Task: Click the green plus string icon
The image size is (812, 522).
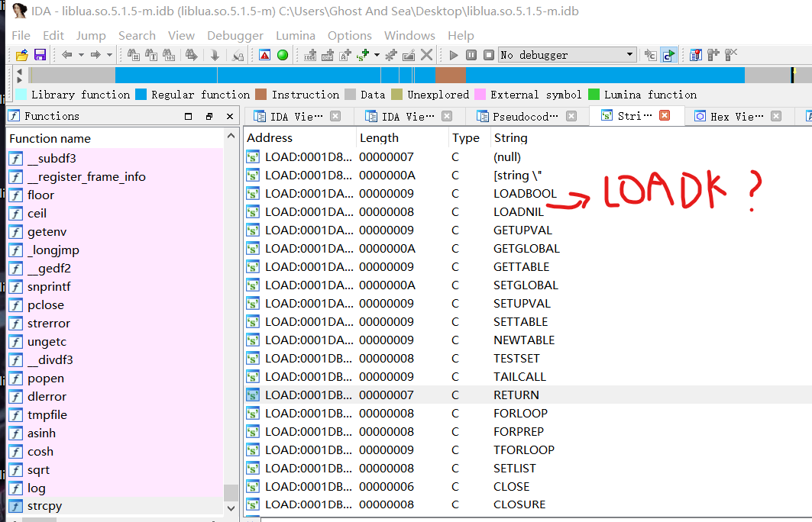Action: pyautogui.click(x=362, y=55)
